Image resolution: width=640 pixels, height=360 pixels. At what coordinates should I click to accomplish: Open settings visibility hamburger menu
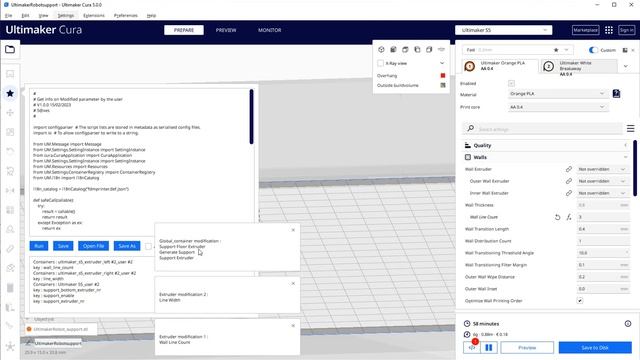(x=630, y=129)
